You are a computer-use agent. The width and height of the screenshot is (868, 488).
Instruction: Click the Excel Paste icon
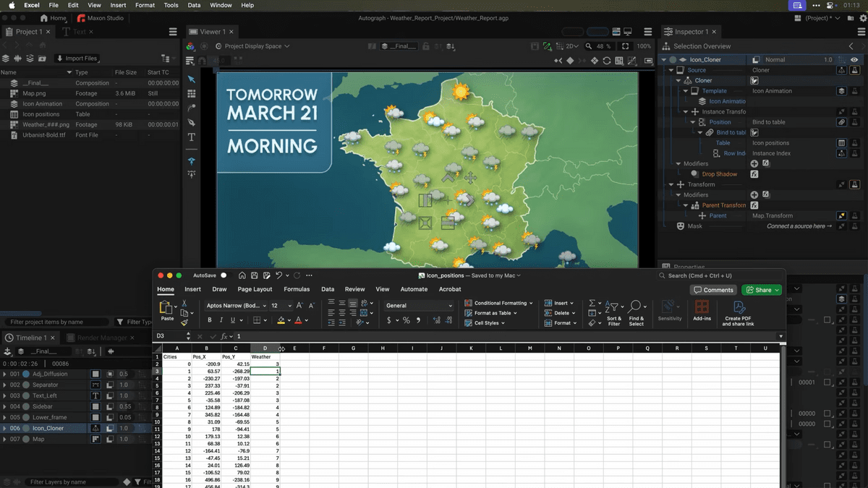[x=166, y=308]
